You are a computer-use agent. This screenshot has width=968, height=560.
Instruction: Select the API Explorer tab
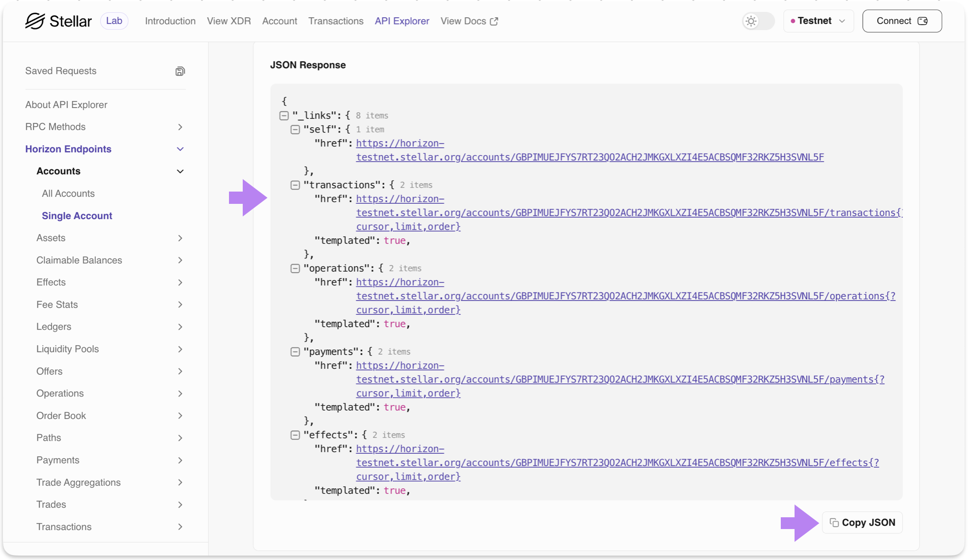[x=402, y=21]
